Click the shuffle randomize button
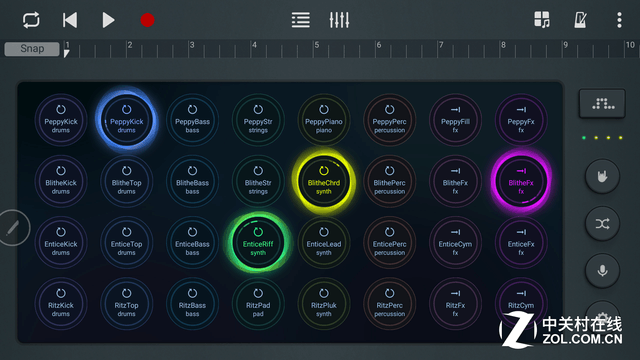The height and width of the screenshot is (360, 640). tap(602, 224)
